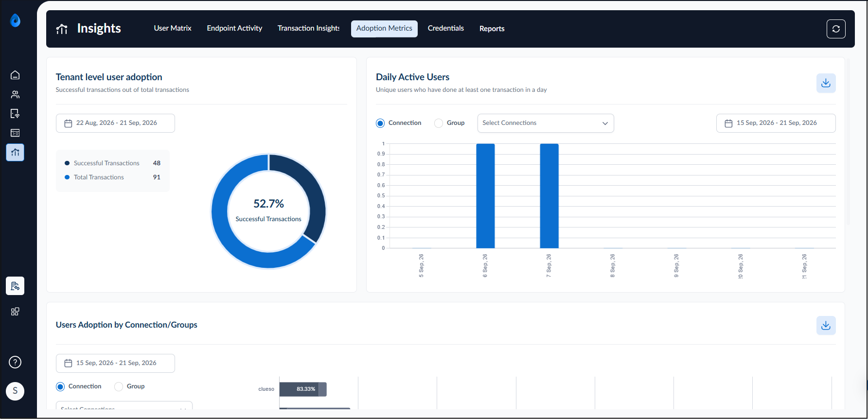Click the Insights page title
The image size is (868, 419).
99,29
